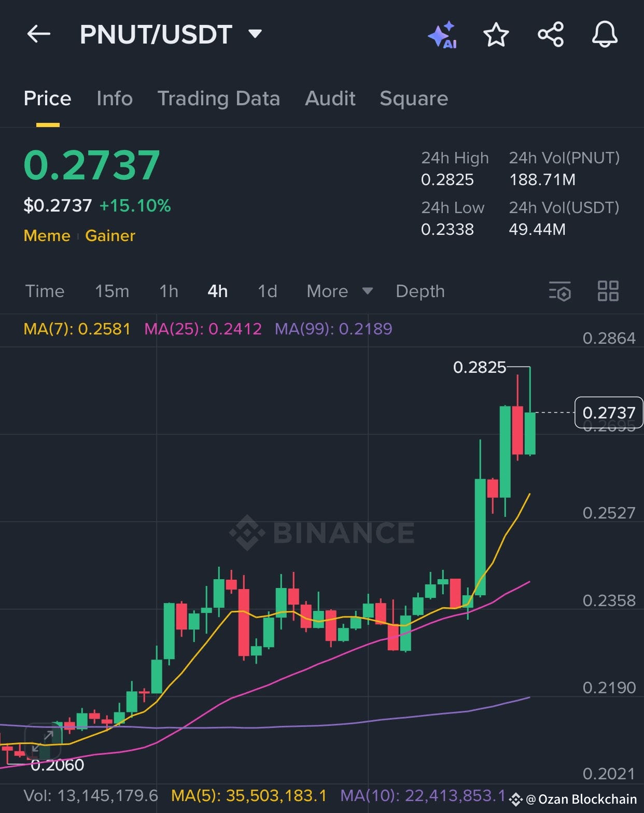Tap the 24h Low value 0.2338

pyautogui.click(x=447, y=229)
